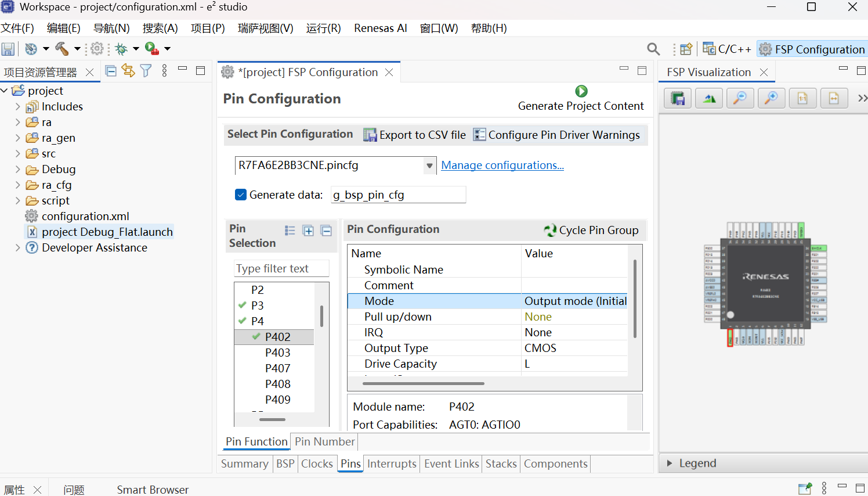This screenshot has height=496, width=868.
Task: Expand all pins in Pin Selection
Action: pos(309,231)
